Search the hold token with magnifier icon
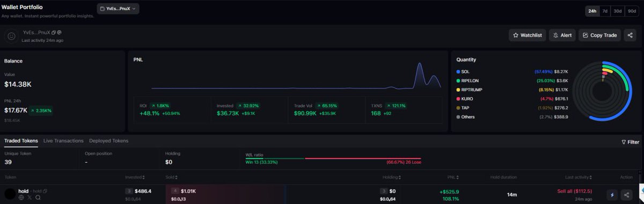 point(38,198)
